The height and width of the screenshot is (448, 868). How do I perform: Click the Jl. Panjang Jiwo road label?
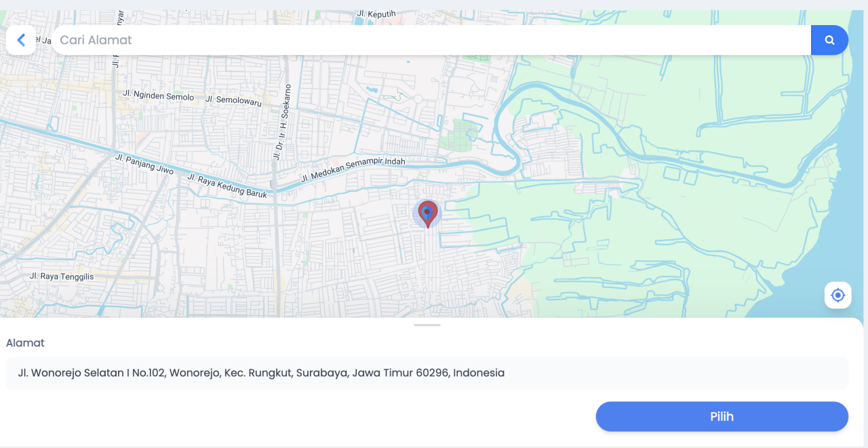(x=144, y=164)
